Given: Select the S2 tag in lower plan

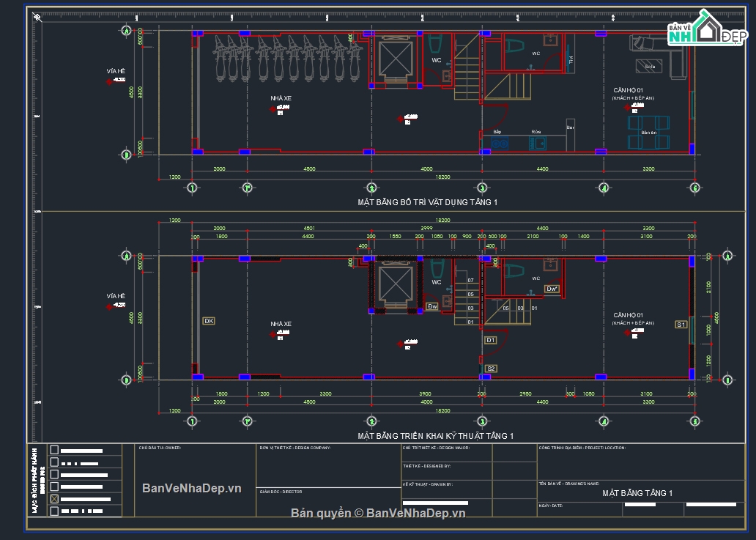Looking at the screenshot, I should pyautogui.click(x=491, y=368).
